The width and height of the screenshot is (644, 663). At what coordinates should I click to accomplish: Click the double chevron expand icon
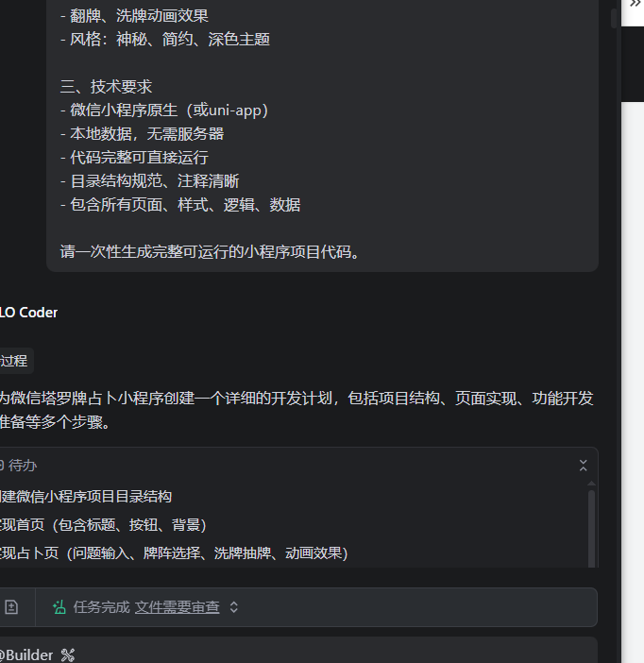[636, 5]
